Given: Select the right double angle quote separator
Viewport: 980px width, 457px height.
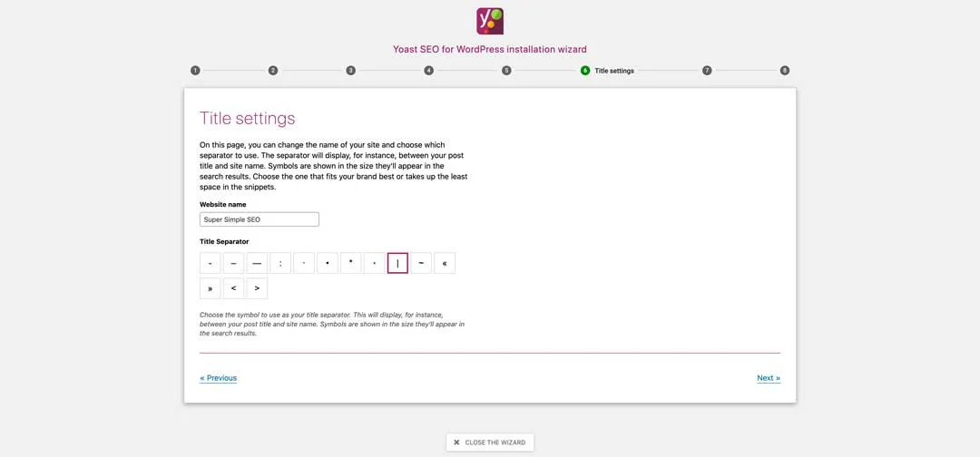Looking at the screenshot, I should tap(210, 288).
